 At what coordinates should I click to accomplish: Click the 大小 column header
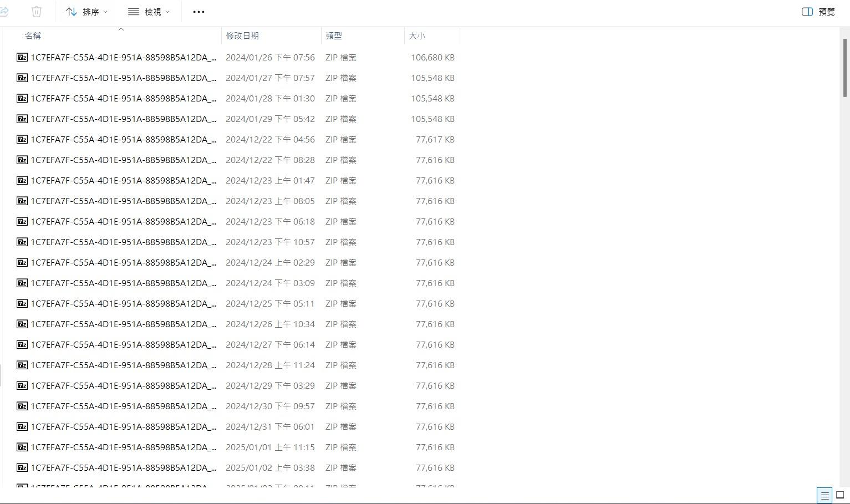(417, 35)
